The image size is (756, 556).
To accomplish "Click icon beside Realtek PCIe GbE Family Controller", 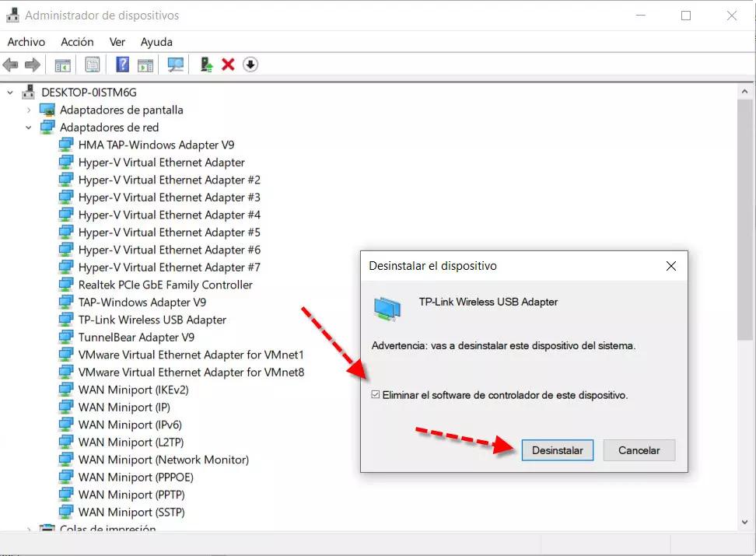I will point(66,285).
